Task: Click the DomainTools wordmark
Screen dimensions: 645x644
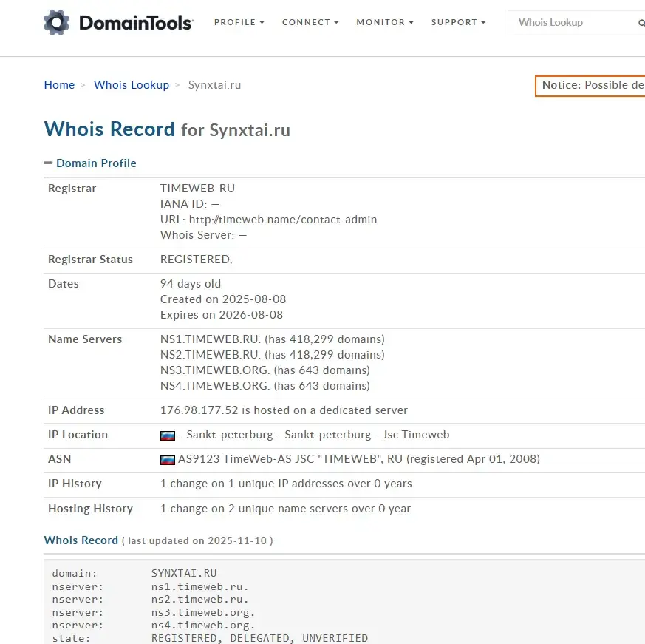Action: (136, 23)
